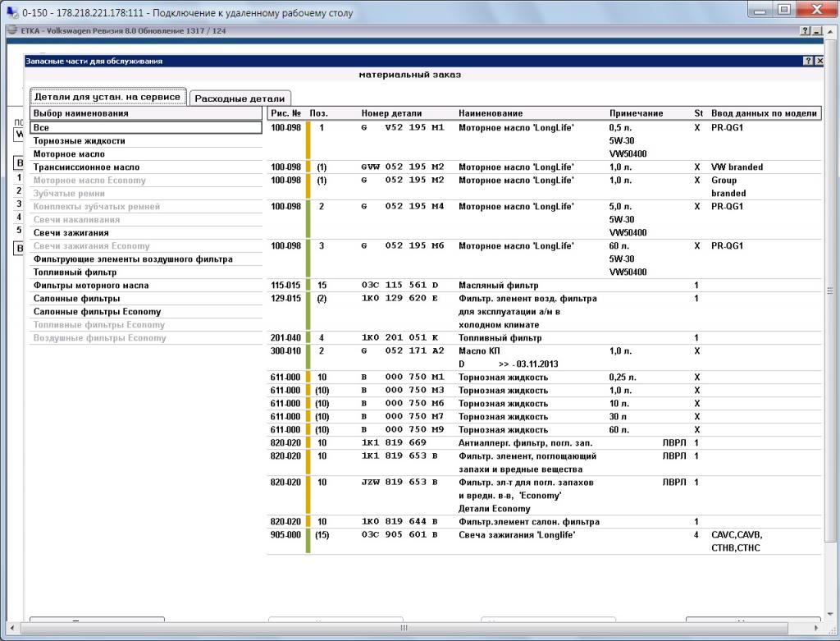The height and width of the screenshot is (641, 840).
Task: Select brake fluid part B 000 750 M3
Action: pos(402,390)
